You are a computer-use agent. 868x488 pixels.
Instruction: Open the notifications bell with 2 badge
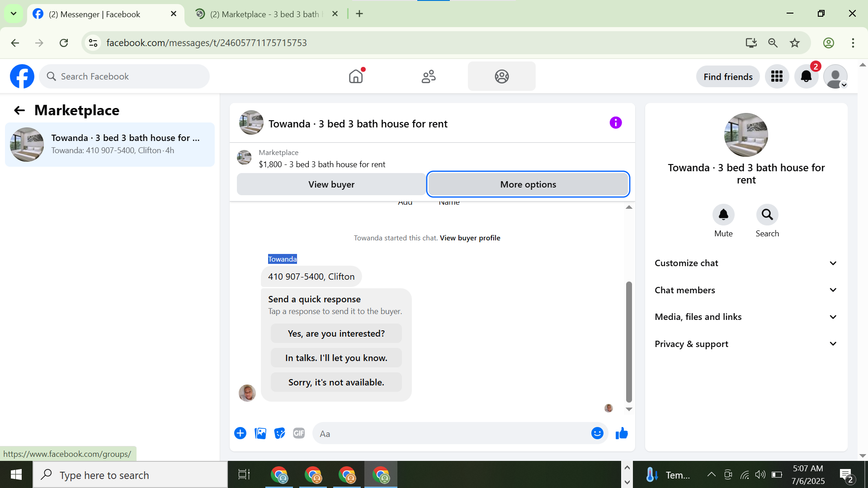click(x=807, y=76)
